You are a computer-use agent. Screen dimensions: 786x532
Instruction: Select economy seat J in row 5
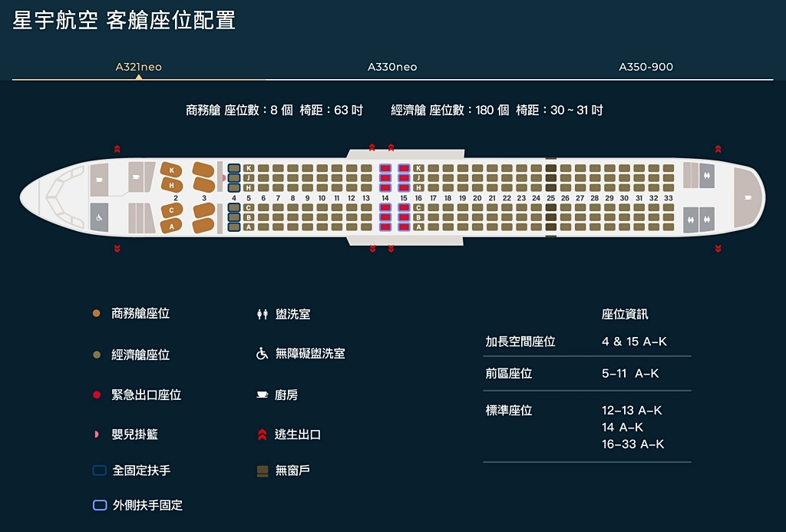[x=249, y=178]
